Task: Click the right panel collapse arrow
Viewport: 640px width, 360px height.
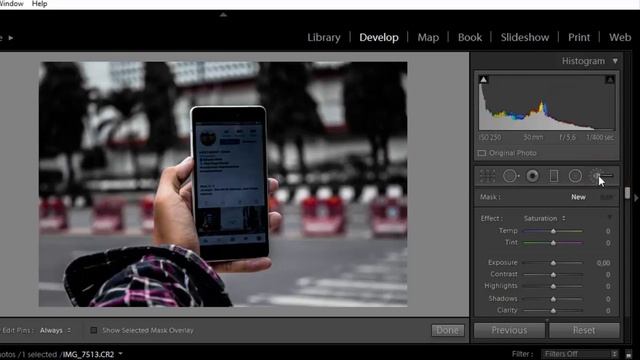Action: point(636,198)
